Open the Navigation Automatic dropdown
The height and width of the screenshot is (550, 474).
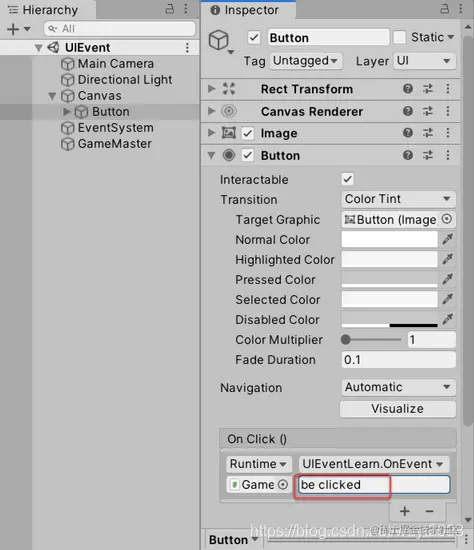pos(399,387)
